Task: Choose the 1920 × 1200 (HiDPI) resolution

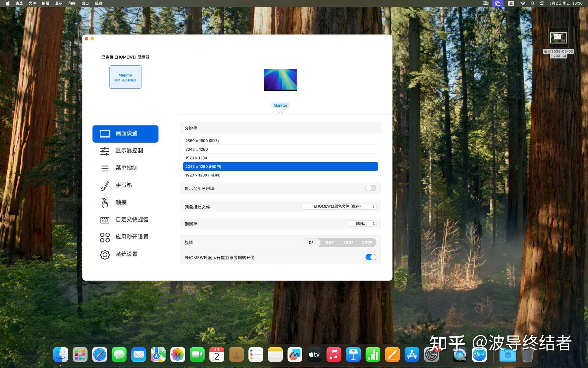Action: [202, 175]
